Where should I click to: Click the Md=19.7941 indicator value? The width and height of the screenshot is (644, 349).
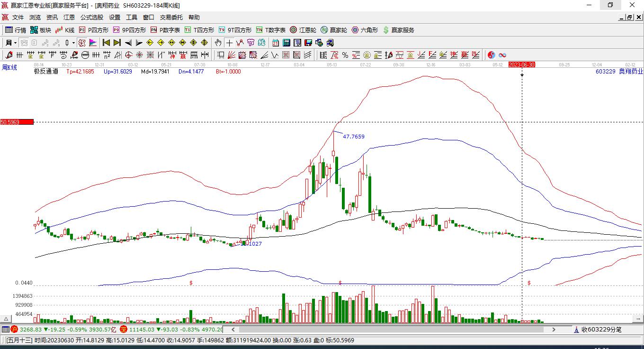coord(156,72)
